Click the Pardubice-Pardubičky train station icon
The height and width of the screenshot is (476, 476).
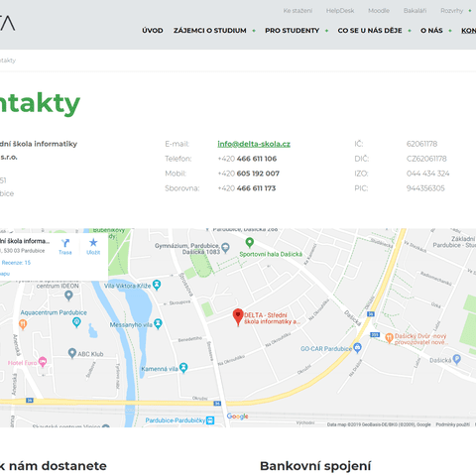pyautogui.click(x=210, y=420)
